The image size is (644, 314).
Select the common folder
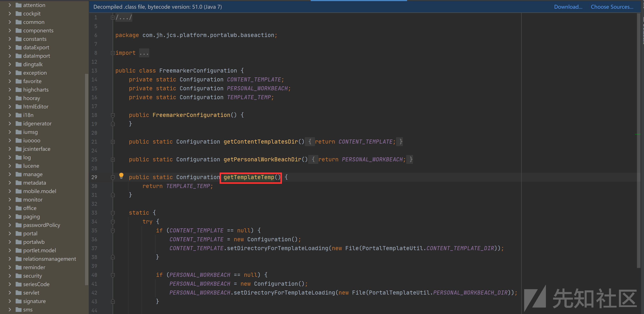point(34,22)
